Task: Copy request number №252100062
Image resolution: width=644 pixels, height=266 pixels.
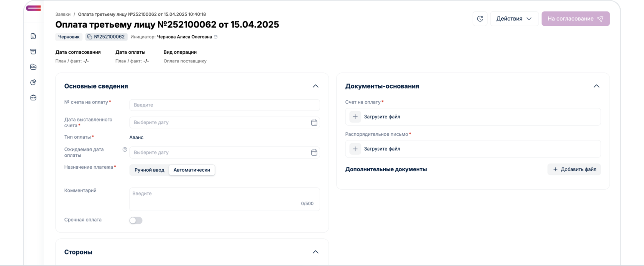Action: pos(90,37)
